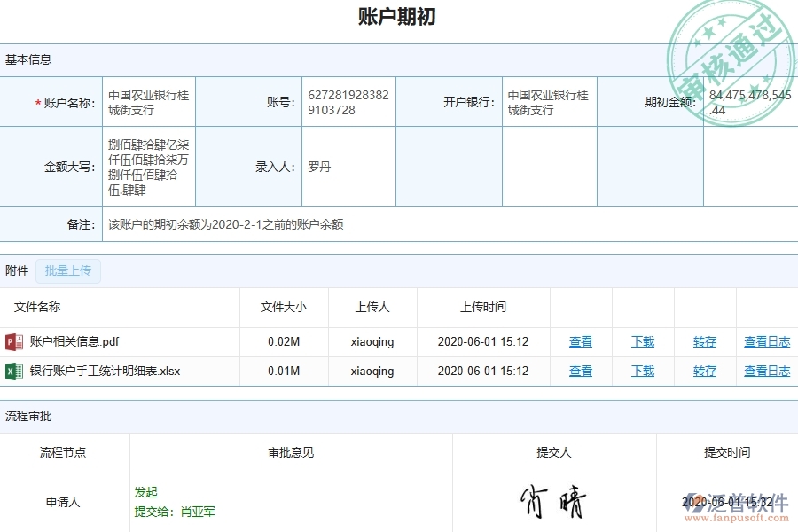Viewport: 798px width, 532px height.
Task: Click the Excel icon beside 银行账户手工统计明细表.xlsx
Action: click(x=13, y=372)
